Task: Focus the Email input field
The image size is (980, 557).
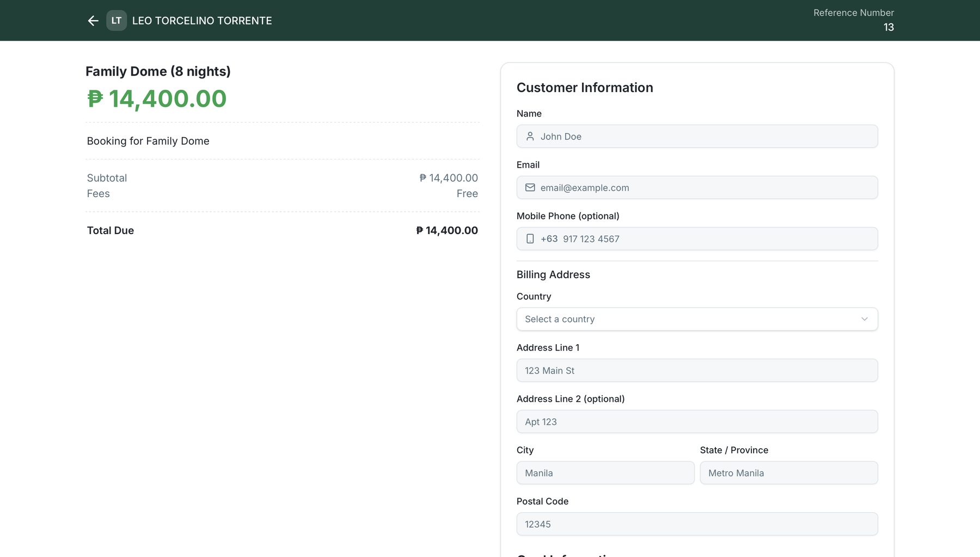Action: click(697, 188)
